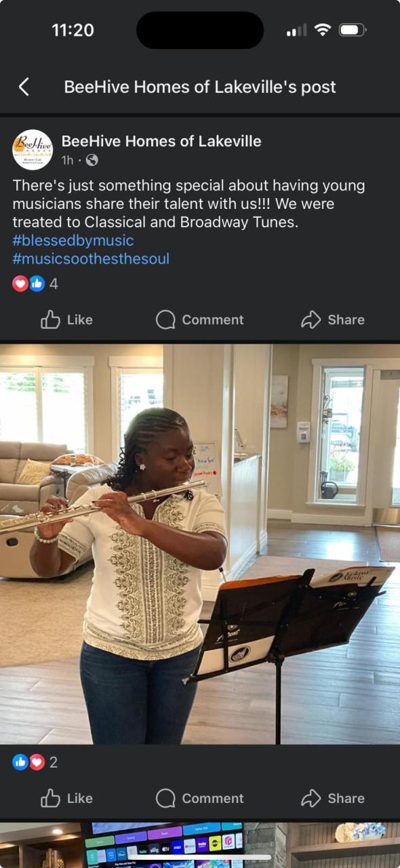
Task: Tap the back arrow in the header
Action: pyautogui.click(x=24, y=87)
